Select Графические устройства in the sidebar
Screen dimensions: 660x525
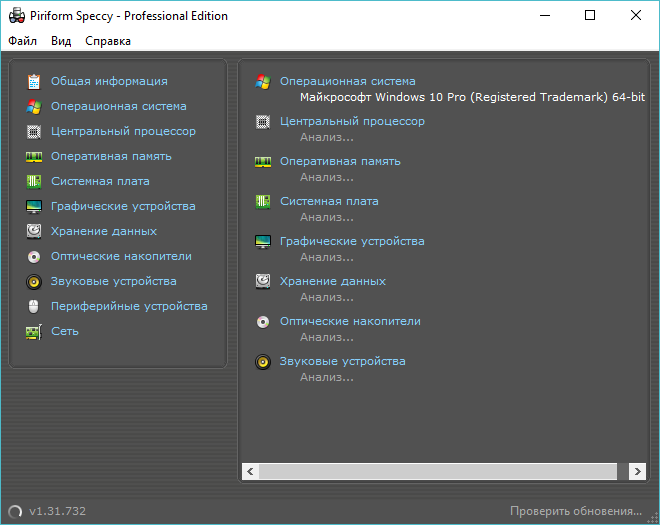pyautogui.click(x=123, y=206)
